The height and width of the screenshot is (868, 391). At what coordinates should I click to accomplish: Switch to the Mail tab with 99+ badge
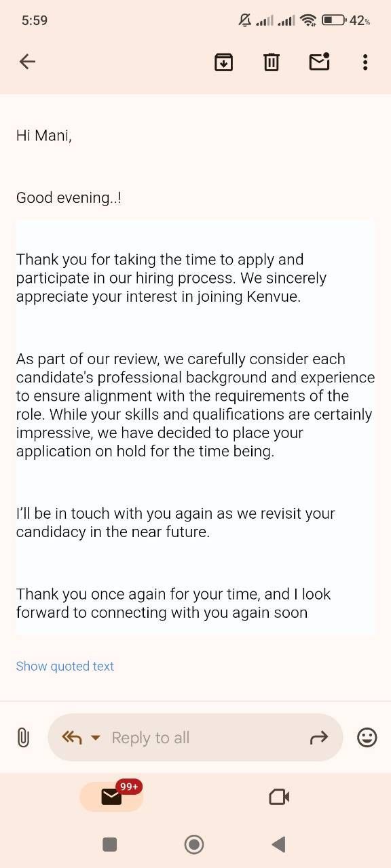[x=112, y=796]
